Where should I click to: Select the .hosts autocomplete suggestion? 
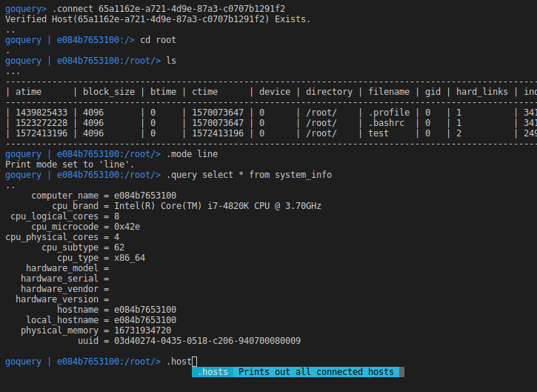(213, 372)
